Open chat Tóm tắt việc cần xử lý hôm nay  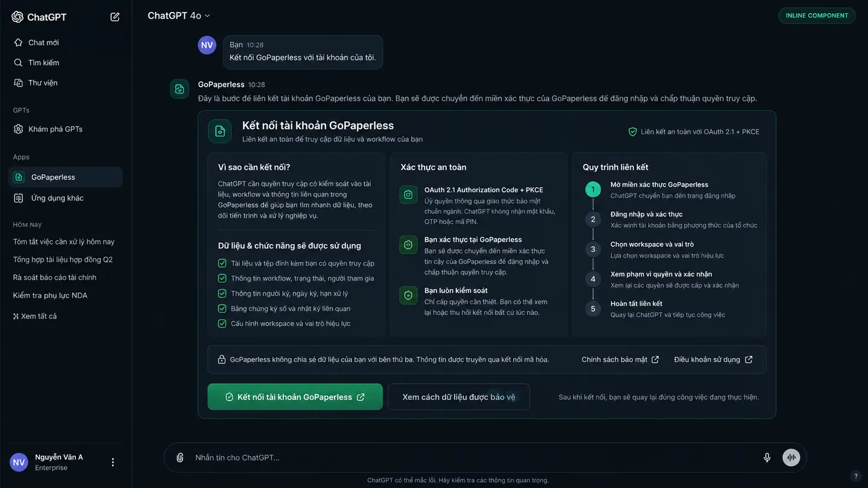(64, 242)
